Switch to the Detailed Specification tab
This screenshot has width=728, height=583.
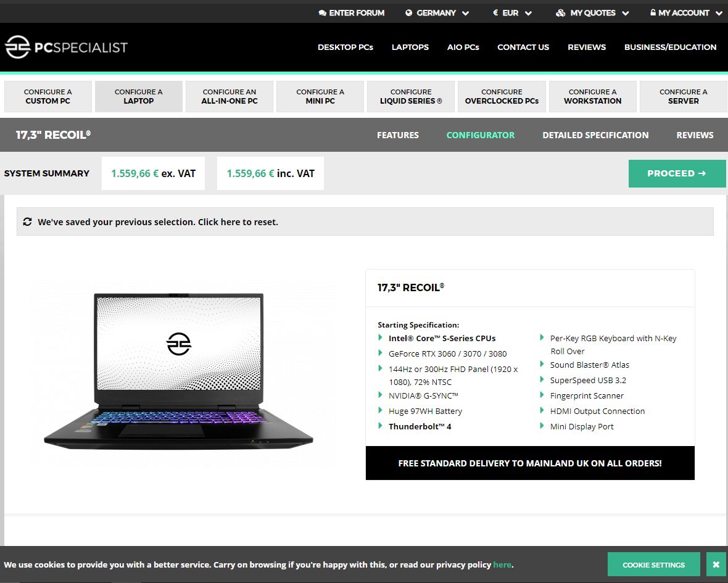[x=595, y=135]
